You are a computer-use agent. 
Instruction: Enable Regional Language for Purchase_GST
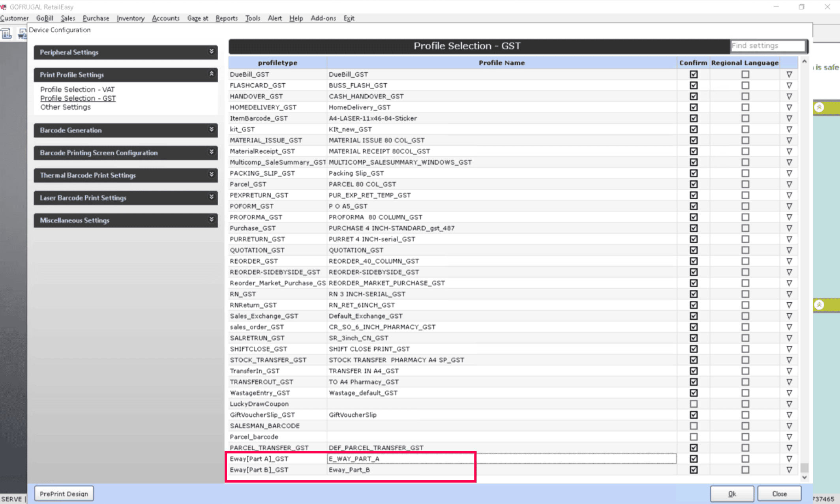click(745, 228)
